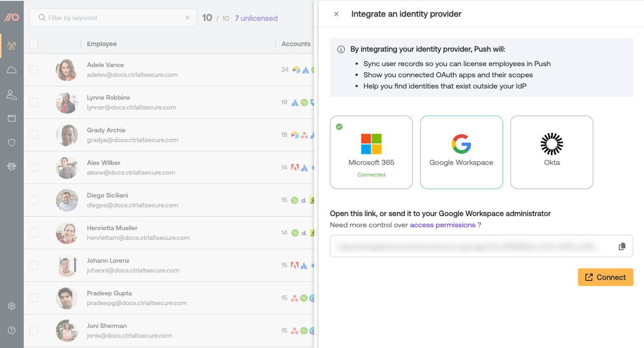Screen dimensions: 644x348
Task: Open the Employees section in the sidebar
Action: [12, 46]
